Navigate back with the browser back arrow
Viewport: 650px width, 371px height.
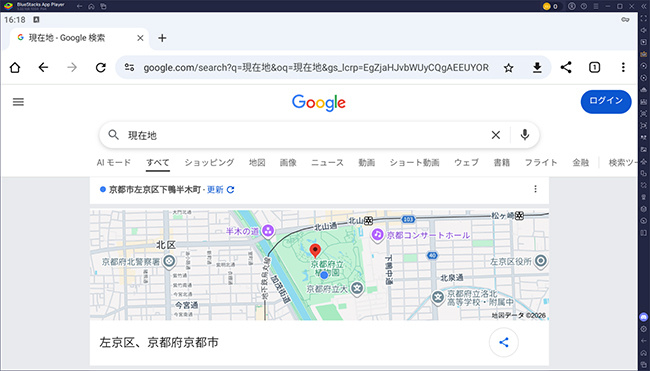pos(43,68)
